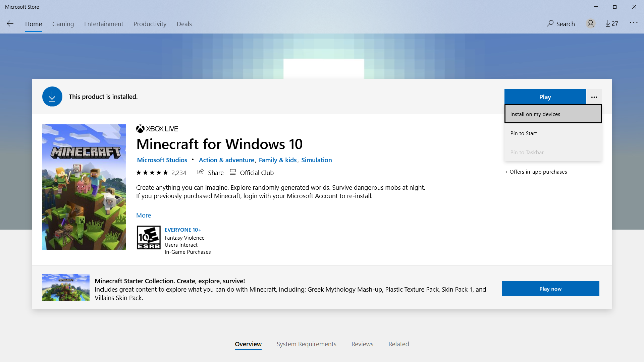Image resolution: width=644 pixels, height=362 pixels.
Task: Click the Share icon
Action: point(201,172)
